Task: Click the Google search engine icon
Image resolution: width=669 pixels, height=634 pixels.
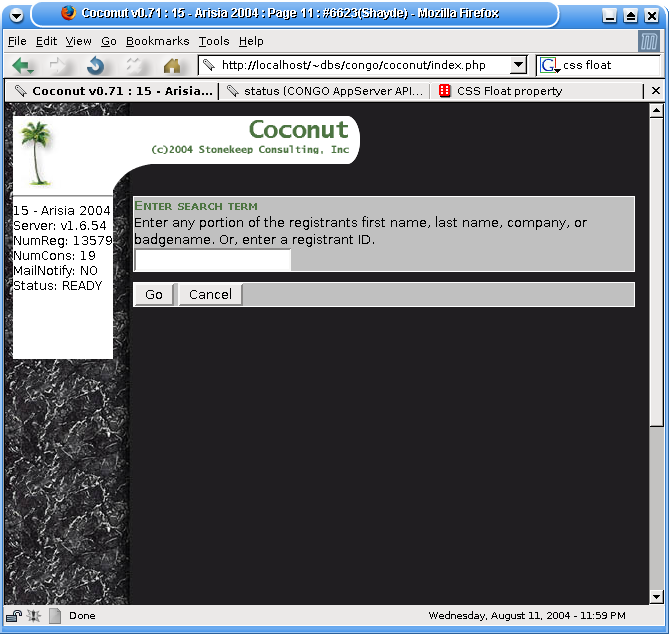Action: (x=549, y=65)
